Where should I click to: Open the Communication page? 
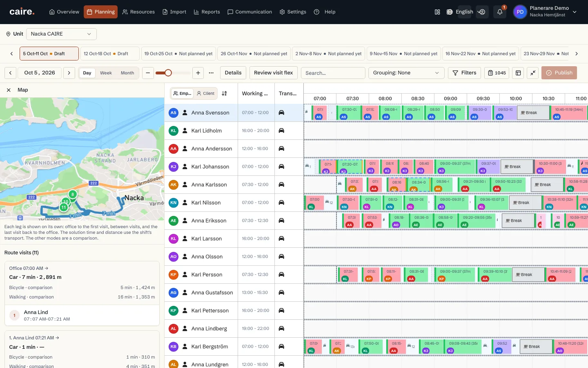(x=249, y=12)
